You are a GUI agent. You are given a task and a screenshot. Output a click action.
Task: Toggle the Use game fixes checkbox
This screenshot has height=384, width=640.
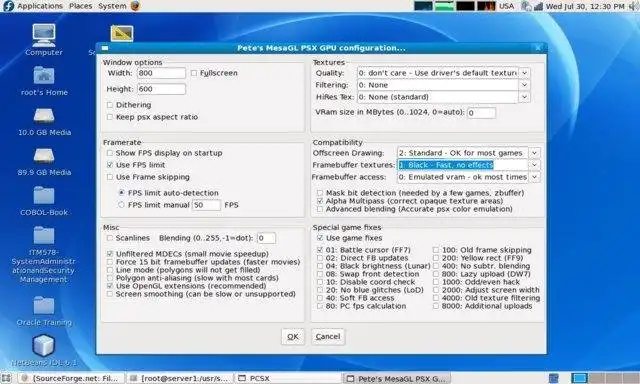pos(320,238)
